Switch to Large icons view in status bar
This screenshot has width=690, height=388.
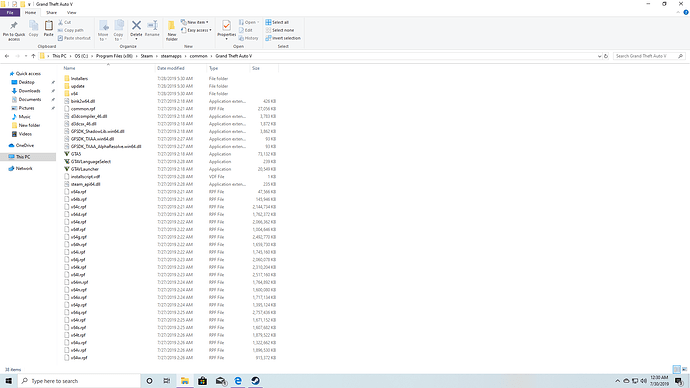pos(684,369)
